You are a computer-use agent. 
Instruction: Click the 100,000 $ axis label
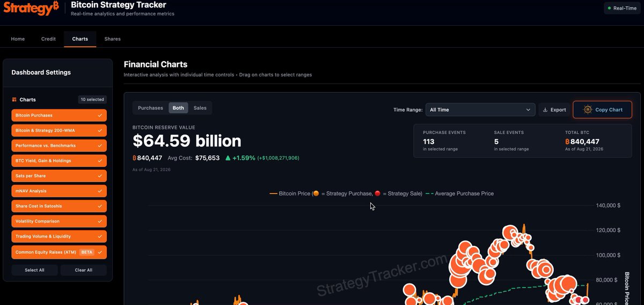click(x=608, y=255)
